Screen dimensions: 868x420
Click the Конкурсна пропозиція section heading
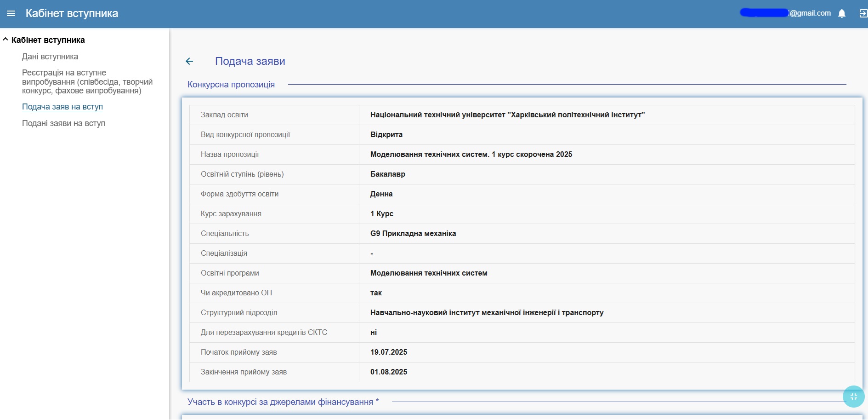pyautogui.click(x=231, y=85)
